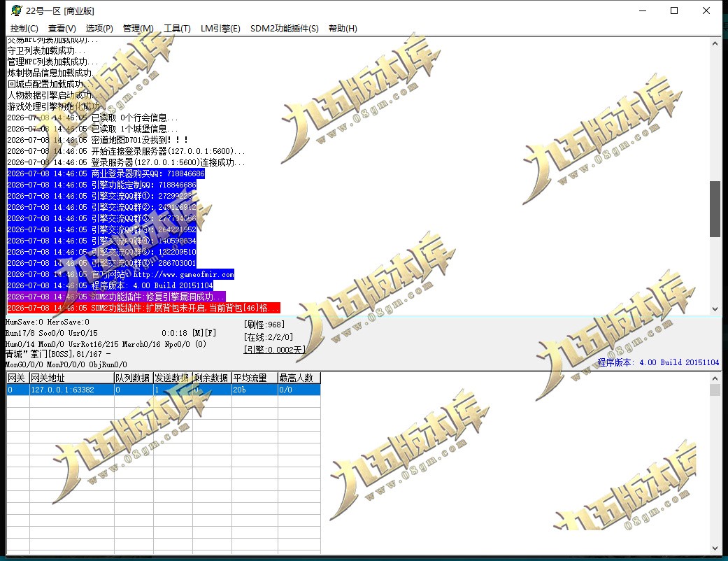Viewport: 728px width, 561px height.
Task: Open the LM引擎(E) menu
Action: [220, 29]
